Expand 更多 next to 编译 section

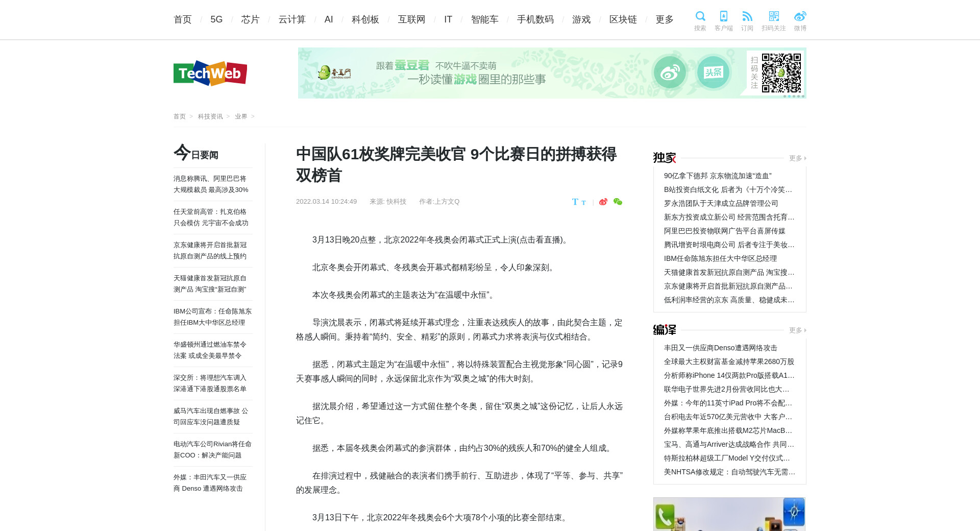coord(797,330)
